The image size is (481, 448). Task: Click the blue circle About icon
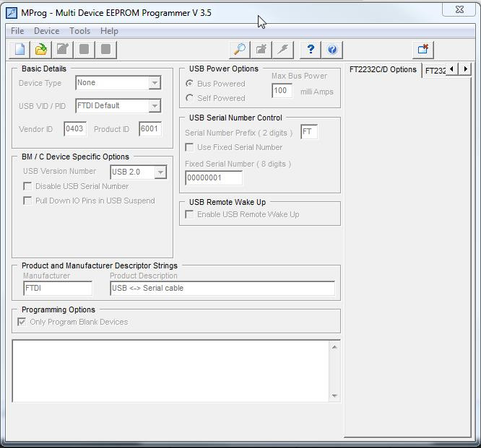pyautogui.click(x=332, y=49)
